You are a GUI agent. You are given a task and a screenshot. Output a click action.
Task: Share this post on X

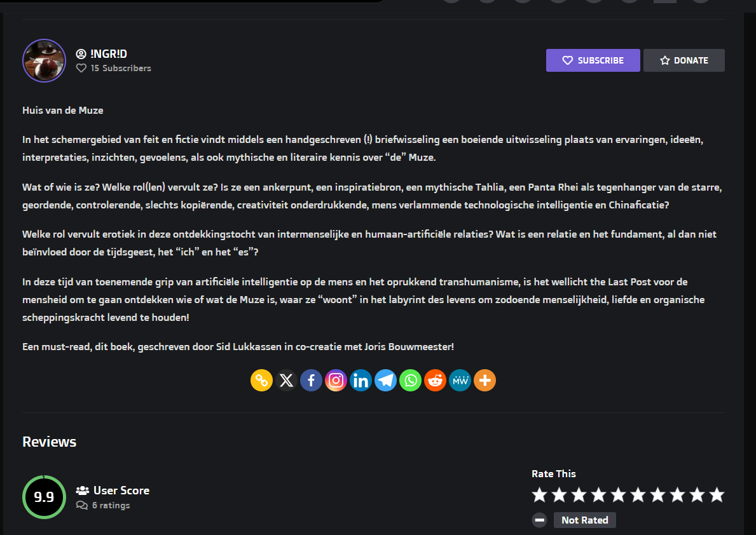point(286,381)
